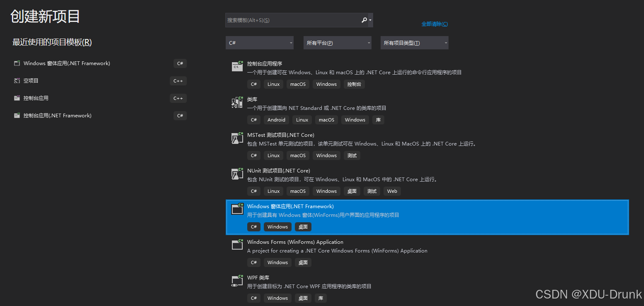Click the Web tag under NUnit template
Viewport: 644px width, 306px height.
coord(392,191)
